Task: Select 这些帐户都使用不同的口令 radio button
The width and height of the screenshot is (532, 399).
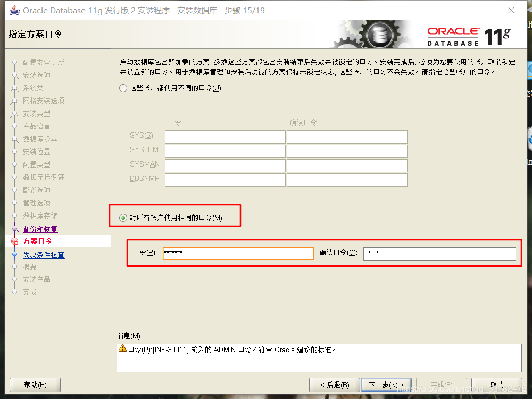Action: [x=123, y=88]
